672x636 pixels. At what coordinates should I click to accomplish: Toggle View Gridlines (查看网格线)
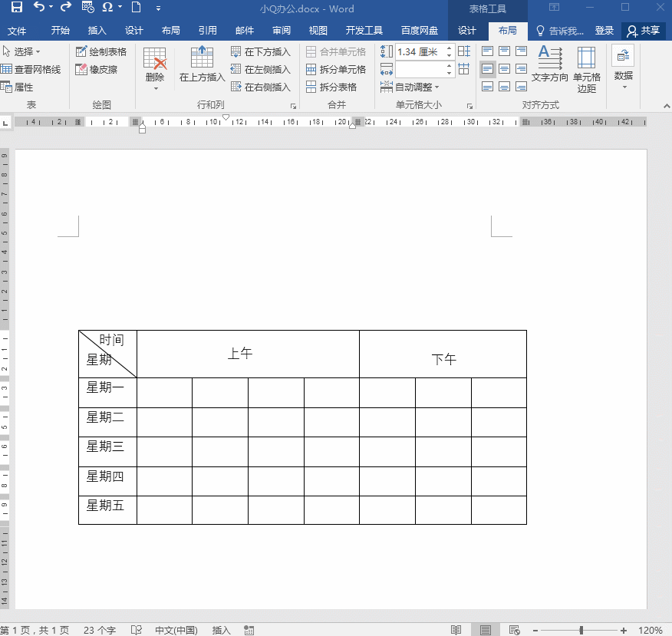pos(31,69)
